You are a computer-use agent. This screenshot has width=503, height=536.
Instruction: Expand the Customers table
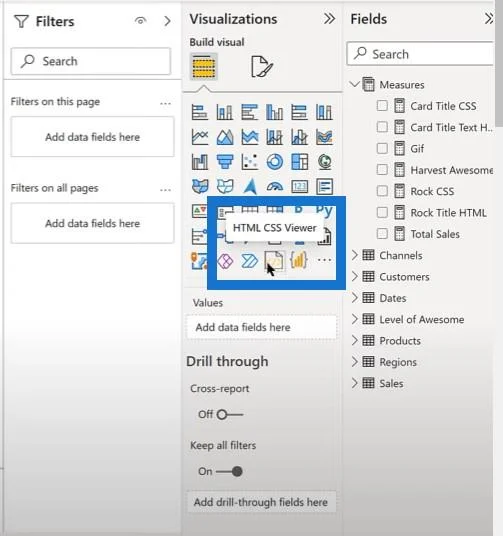(355, 277)
